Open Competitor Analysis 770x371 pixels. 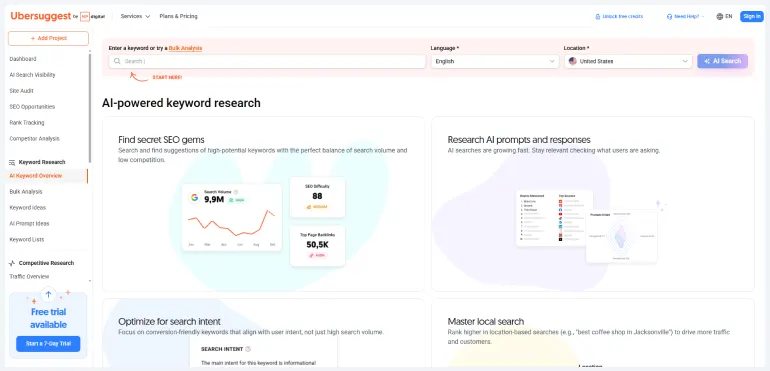point(34,139)
